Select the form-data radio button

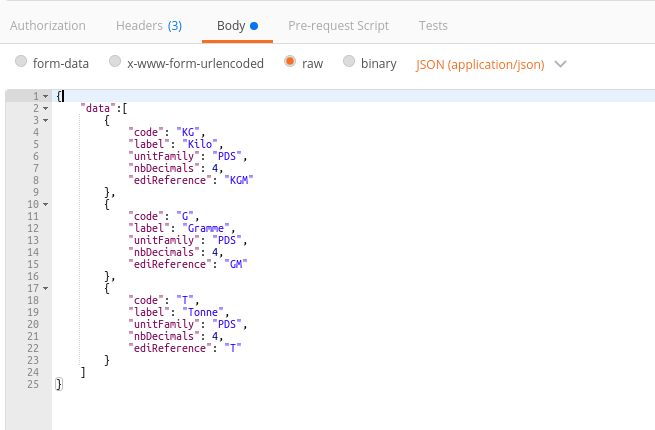click(22, 62)
